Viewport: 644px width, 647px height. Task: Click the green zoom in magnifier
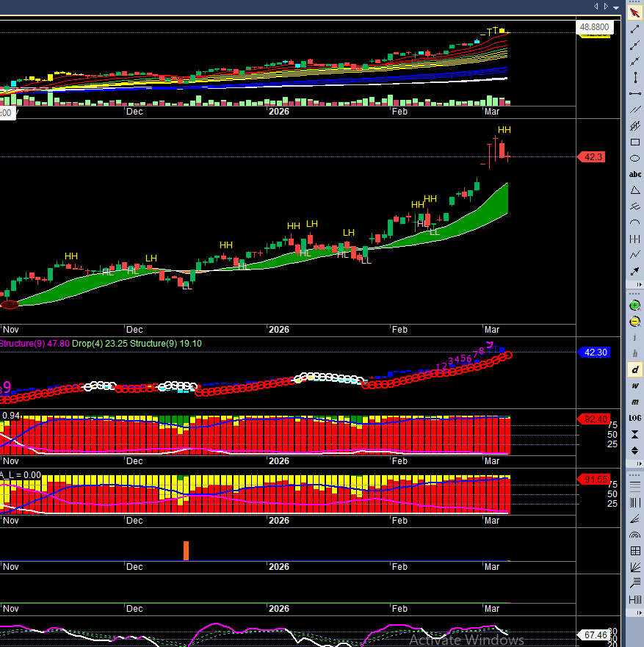tap(634, 306)
